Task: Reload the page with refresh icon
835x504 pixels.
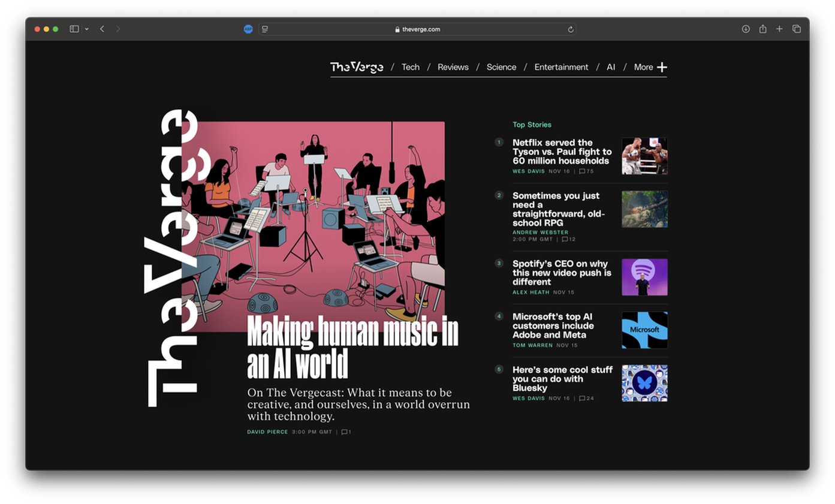Action: [x=571, y=29]
